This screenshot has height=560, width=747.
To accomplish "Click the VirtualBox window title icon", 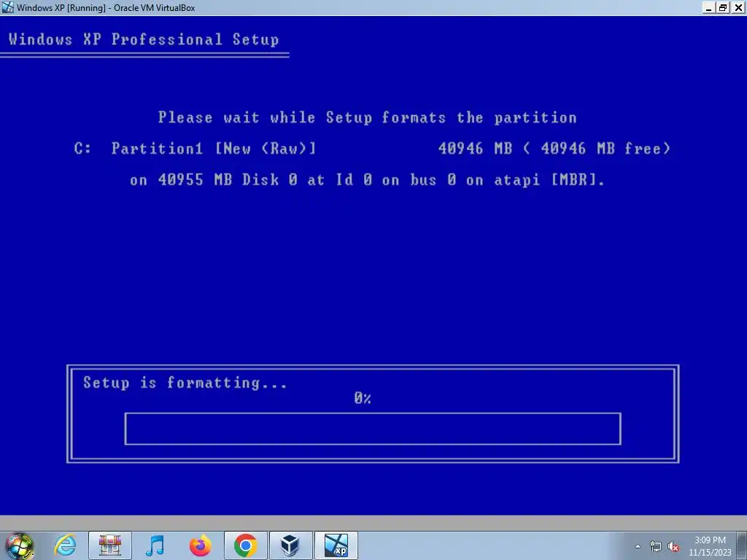I will point(7,7).
